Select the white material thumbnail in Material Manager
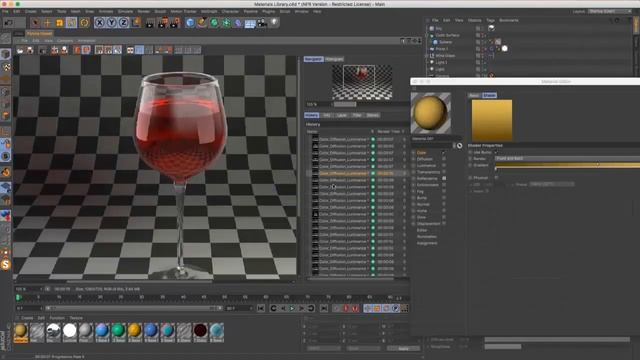Viewport: 640px width, 360px height. click(x=69, y=331)
